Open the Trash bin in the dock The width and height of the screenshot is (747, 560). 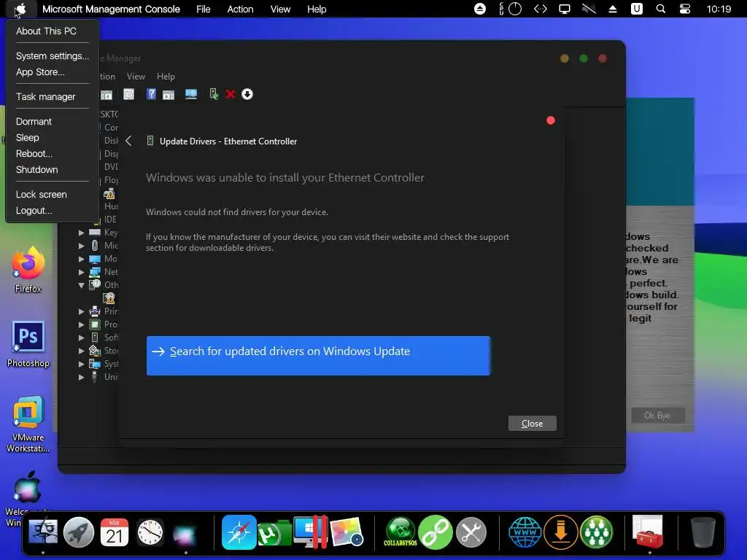(x=703, y=533)
